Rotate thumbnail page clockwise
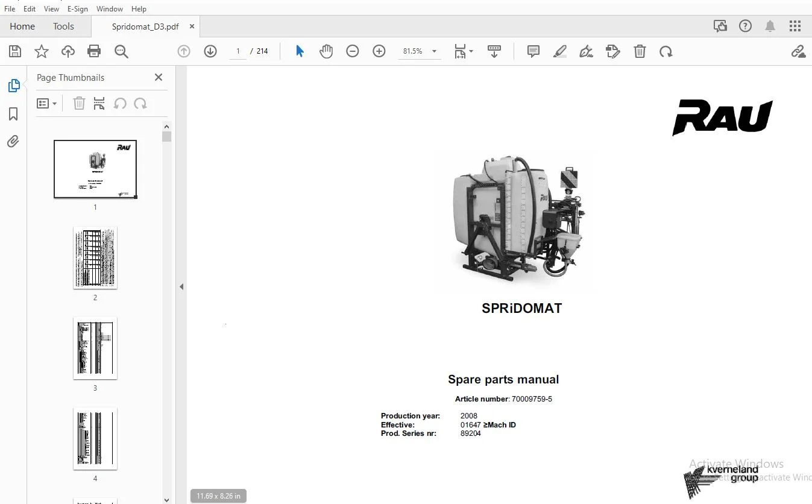The width and height of the screenshot is (812, 504). 140,104
